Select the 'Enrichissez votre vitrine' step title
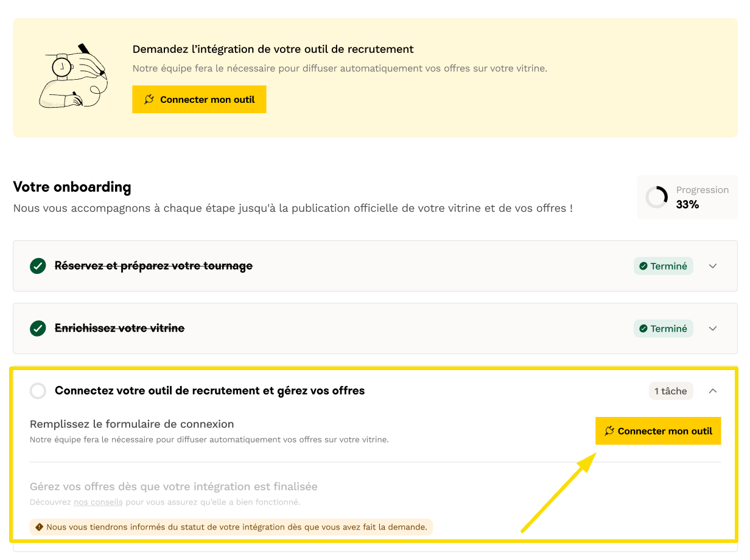Viewport: 750px width, 560px height. (x=119, y=329)
